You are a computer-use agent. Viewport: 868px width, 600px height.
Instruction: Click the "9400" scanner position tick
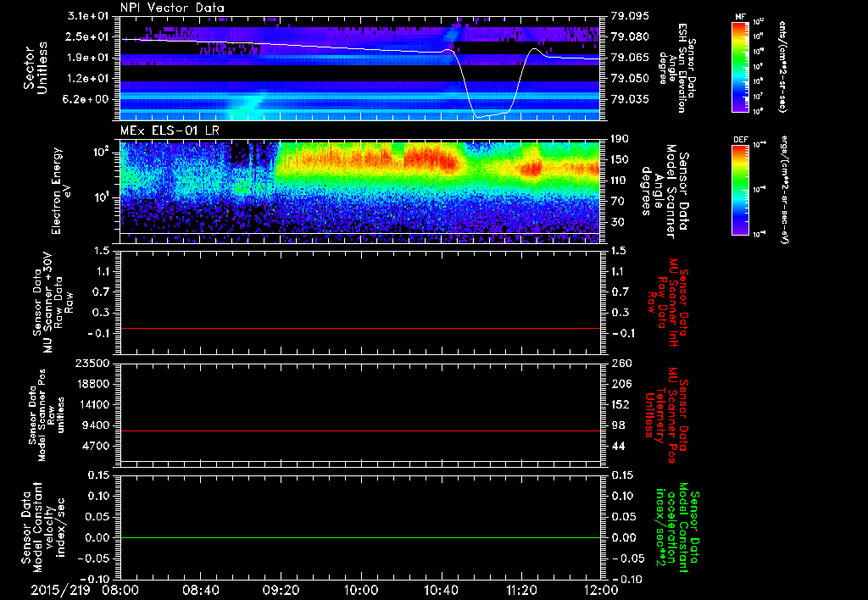98,425
